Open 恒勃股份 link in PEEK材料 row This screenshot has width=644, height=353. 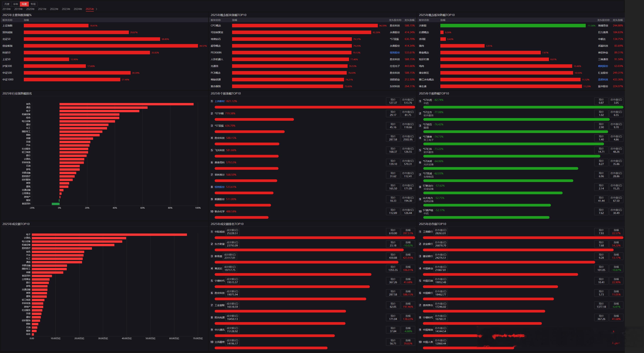[x=395, y=52]
